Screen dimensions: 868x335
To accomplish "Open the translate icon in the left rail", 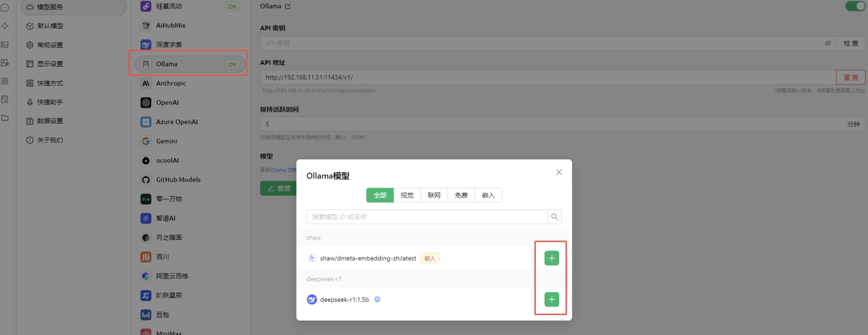I will (x=5, y=63).
